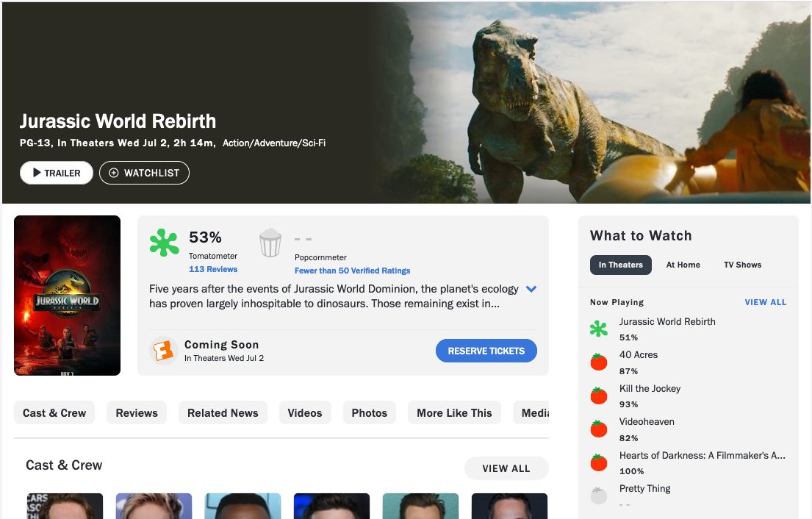Reserve tickets with the blue button
The image size is (812, 519).
tap(486, 351)
